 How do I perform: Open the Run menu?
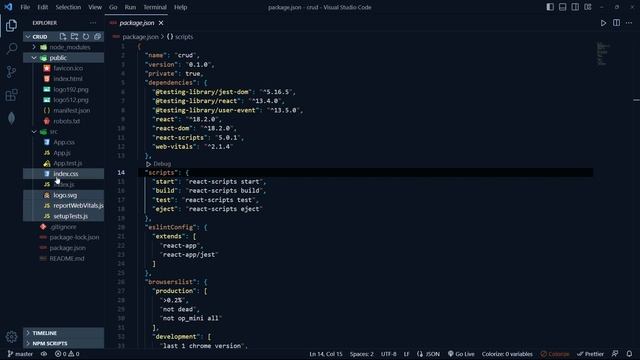point(130,7)
